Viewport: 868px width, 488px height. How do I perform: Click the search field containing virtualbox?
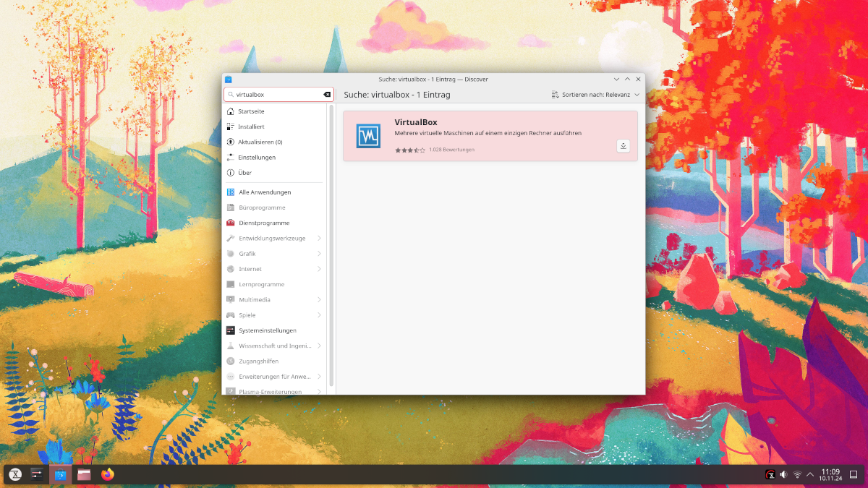point(278,95)
